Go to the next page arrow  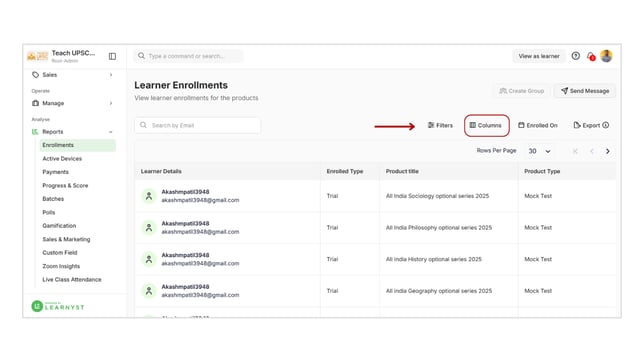click(x=607, y=151)
